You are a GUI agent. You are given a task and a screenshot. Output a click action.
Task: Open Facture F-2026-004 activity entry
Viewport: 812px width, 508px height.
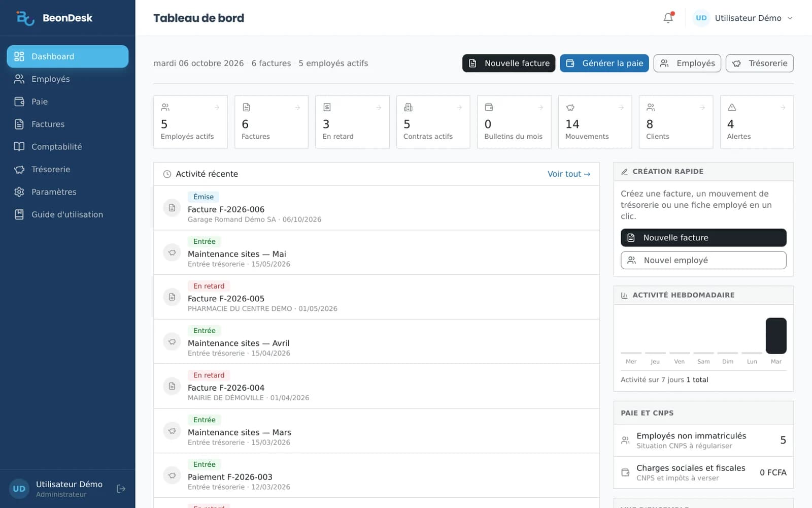(x=377, y=386)
